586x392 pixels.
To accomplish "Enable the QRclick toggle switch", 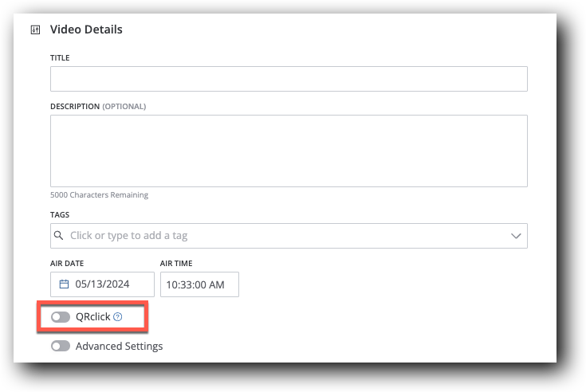I will (60, 317).
